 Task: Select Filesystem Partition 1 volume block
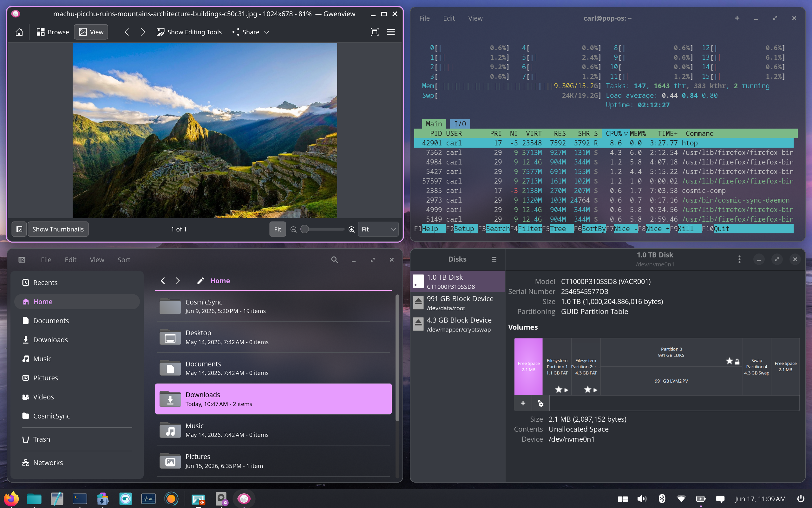557,366
